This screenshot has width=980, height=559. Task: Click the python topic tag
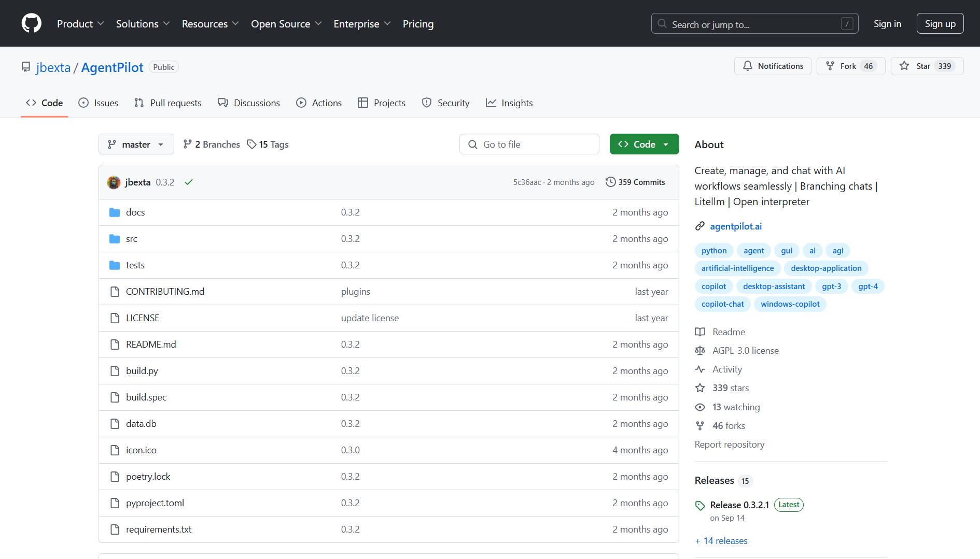(x=714, y=251)
